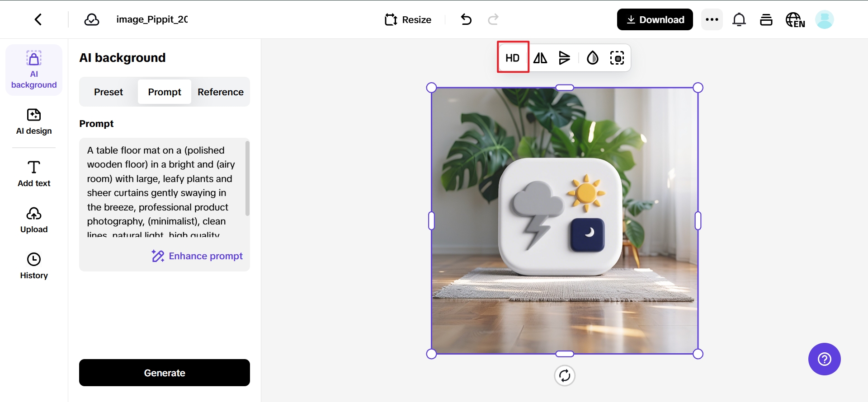The image size is (868, 402).
Task: Click the prompt text box scrollbar
Action: (247, 178)
